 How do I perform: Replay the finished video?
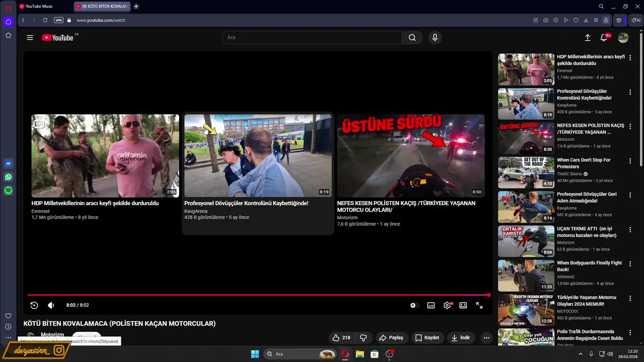click(x=34, y=305)
